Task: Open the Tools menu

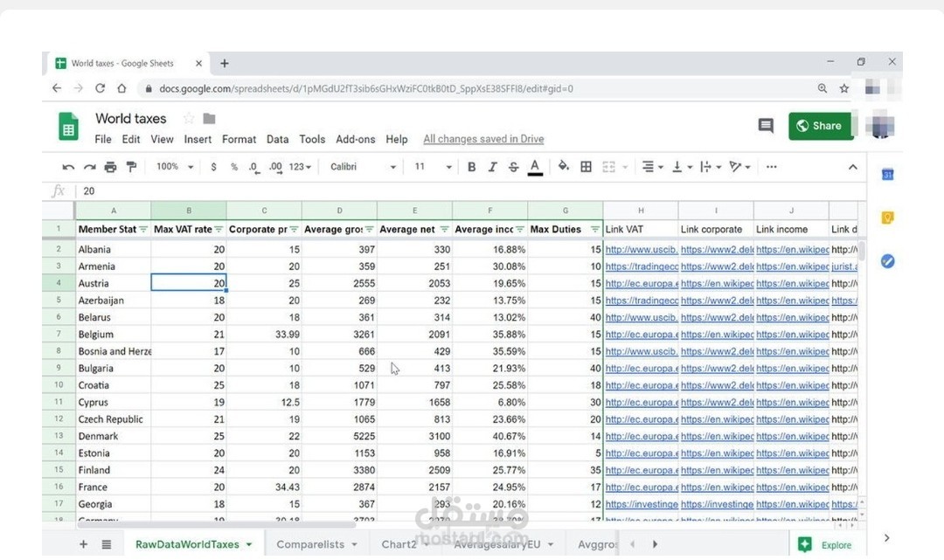Action: (x=312, y=139)
